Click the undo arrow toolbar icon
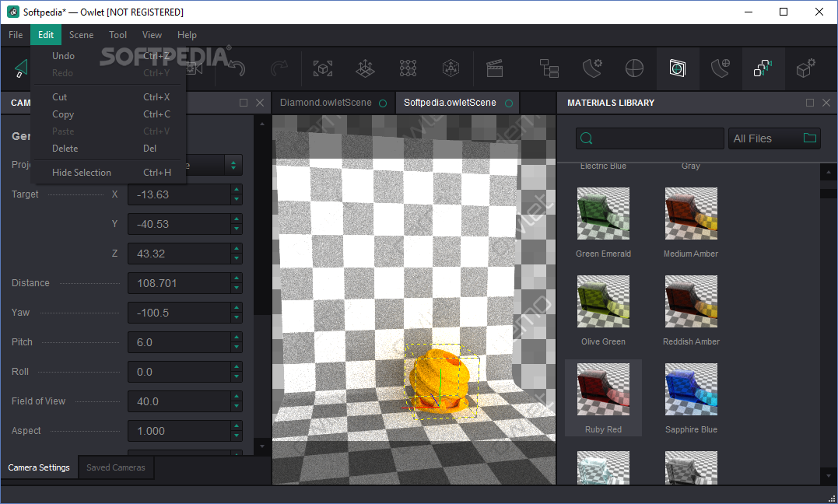 (237, 68)
